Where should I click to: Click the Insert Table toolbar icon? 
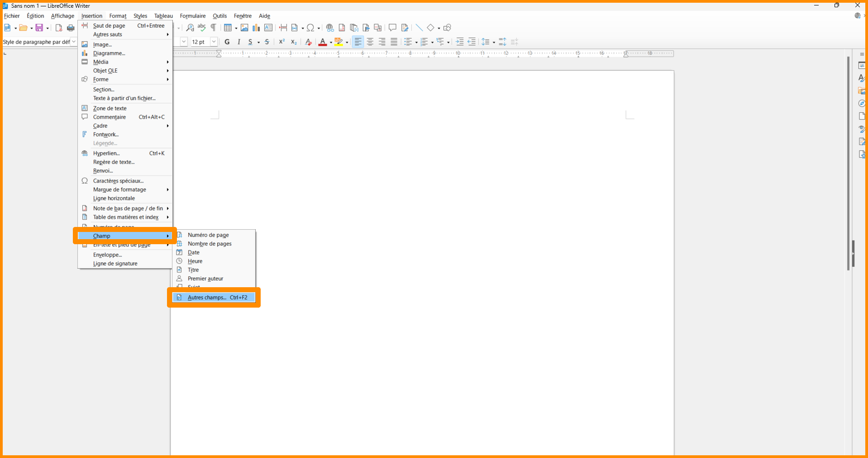228,28
